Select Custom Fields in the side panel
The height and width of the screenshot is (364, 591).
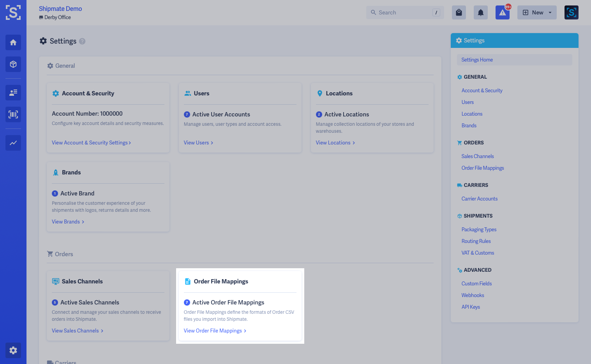476,283
